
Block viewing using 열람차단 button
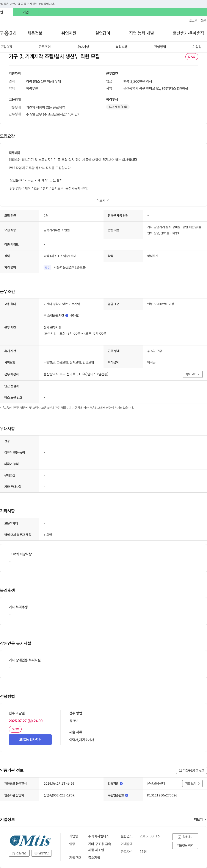[41, 853]
